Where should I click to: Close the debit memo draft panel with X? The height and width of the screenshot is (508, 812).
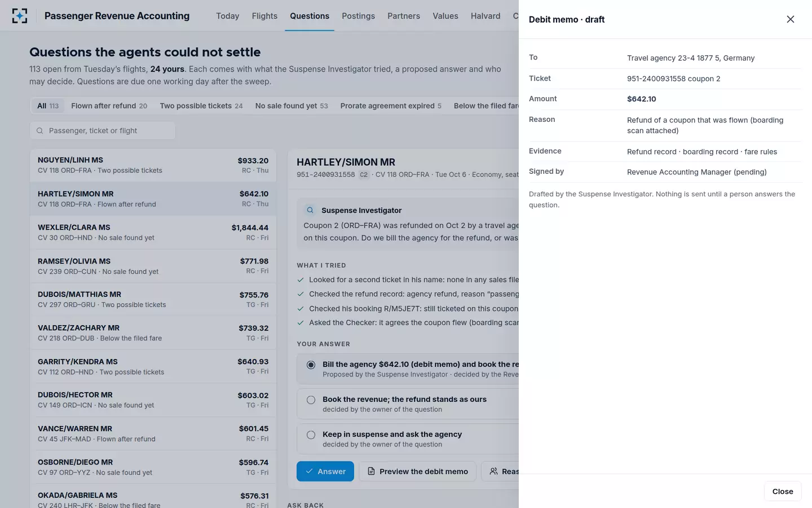click(x=791, y=19)
